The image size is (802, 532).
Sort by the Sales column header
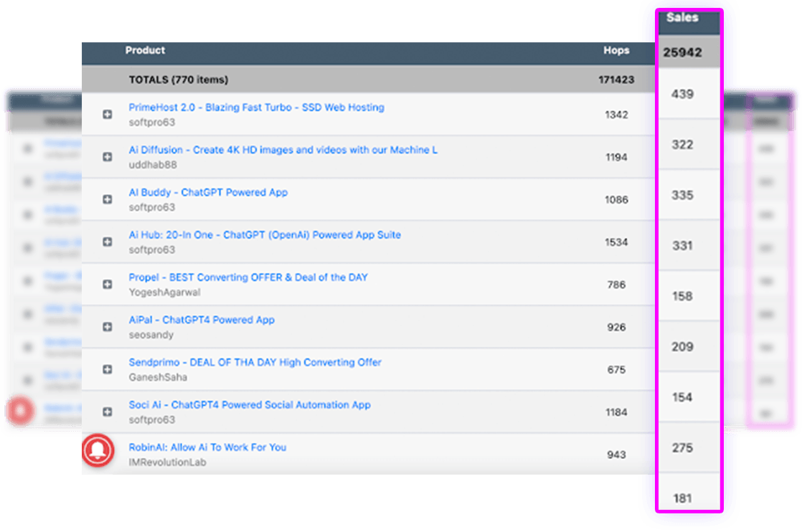(x=681, y=17)
